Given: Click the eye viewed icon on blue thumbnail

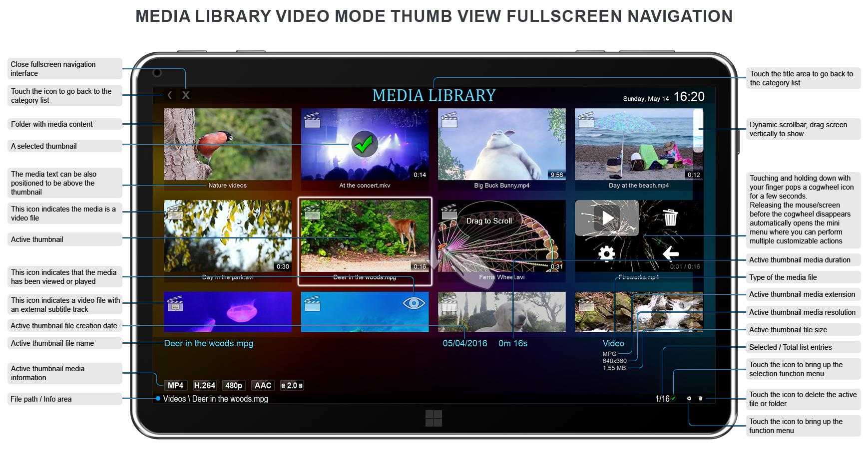Looking at the screenshot, I should tap(414, 303).
